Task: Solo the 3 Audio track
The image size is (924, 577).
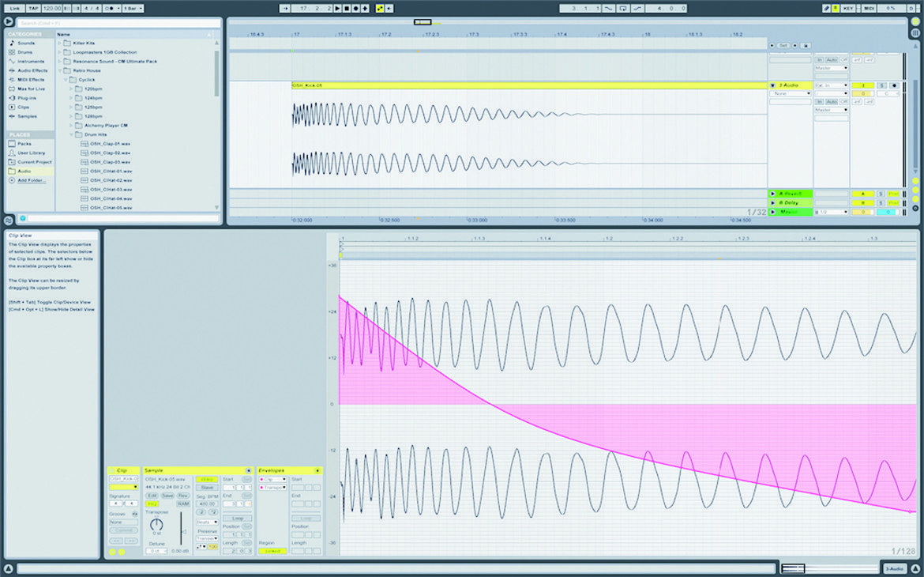Action: (x=881, y=85)
